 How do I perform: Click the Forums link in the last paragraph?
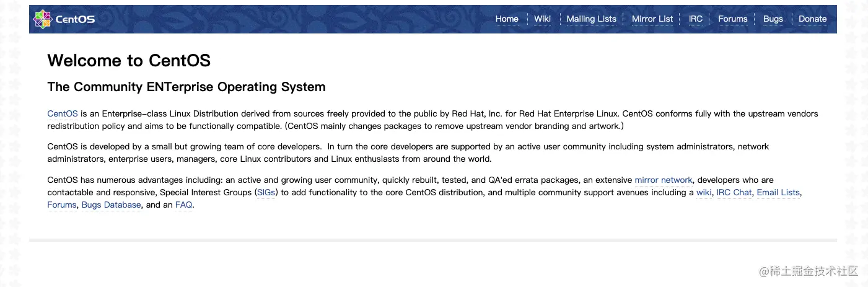click(x=62, y=205)
